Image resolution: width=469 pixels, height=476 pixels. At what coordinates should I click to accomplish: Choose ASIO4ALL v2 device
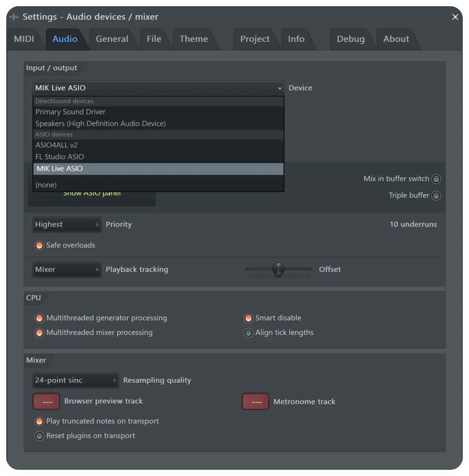[x=57, y=145]
